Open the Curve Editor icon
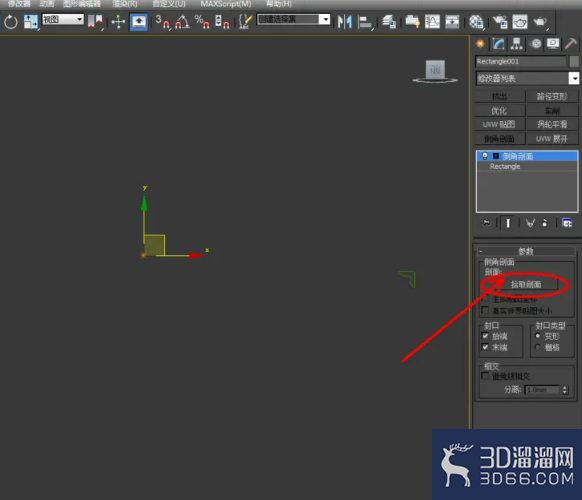The image size is (582, 500). [432, 22]
